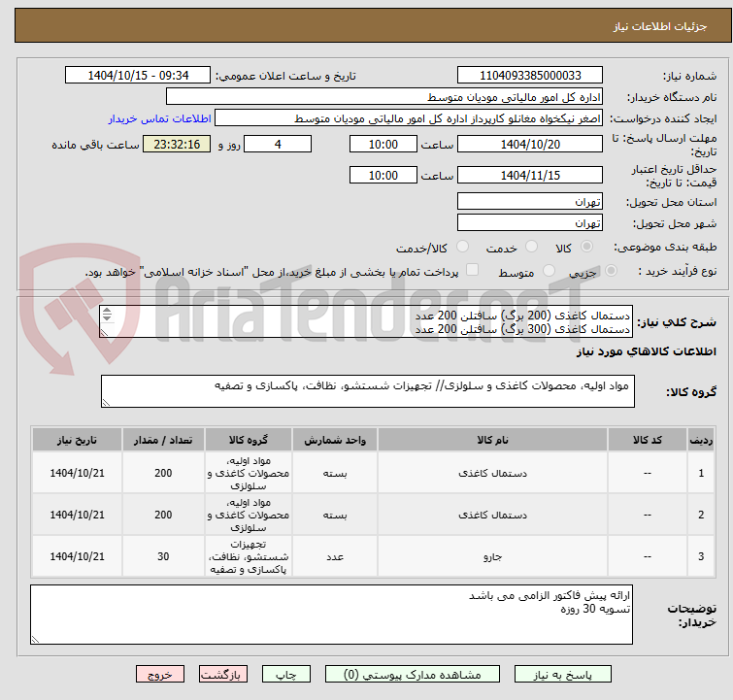This screenshot has width=733, height=700.
Task: Click the بسته unit cell in row 1
Action: (335, 473)
